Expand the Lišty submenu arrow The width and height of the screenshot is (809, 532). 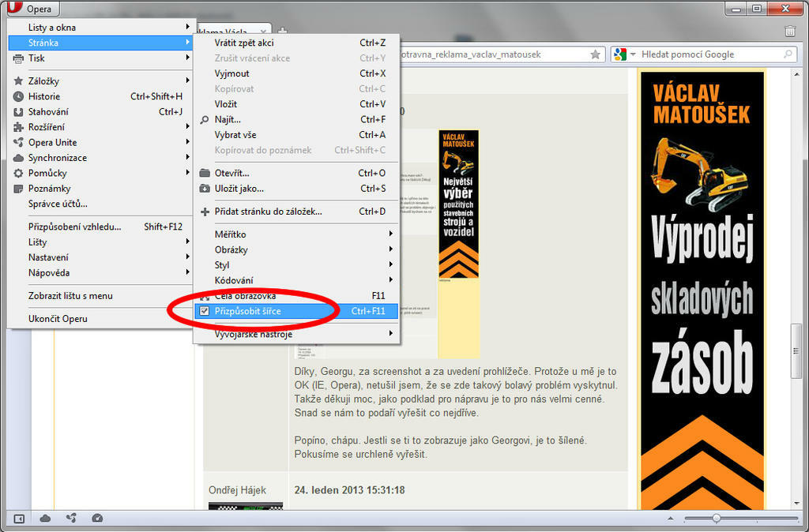coord(187,242)
